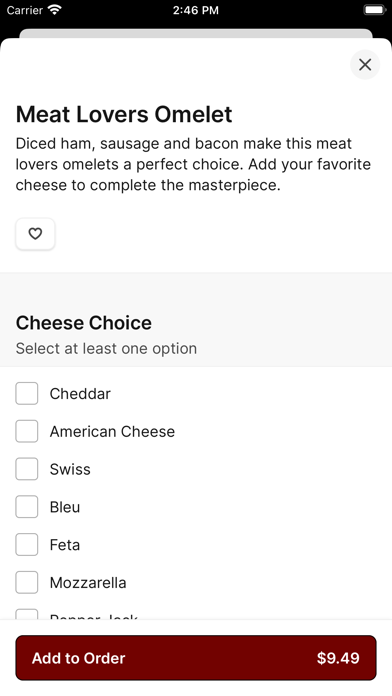The image size is (392, 696).
Task: Tap the battery icon in the status bar
Action: pos(375,10)
